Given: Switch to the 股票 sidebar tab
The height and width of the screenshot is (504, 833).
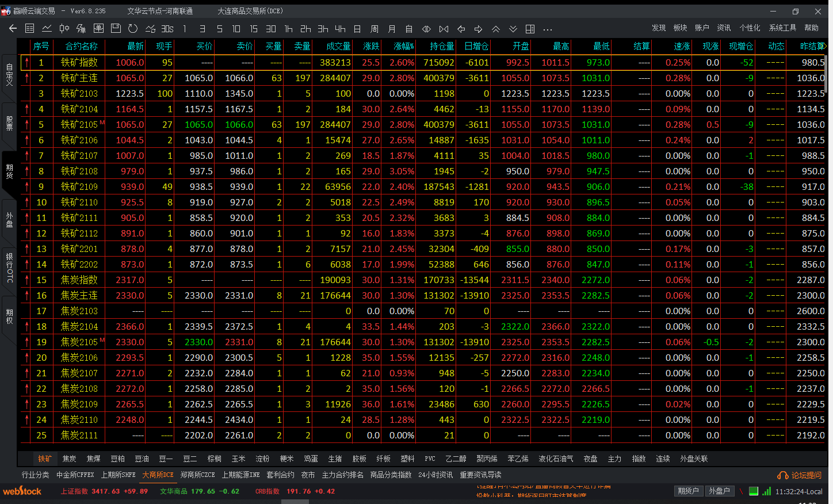Looking at the screenshot, I should [x=9, y=123].
